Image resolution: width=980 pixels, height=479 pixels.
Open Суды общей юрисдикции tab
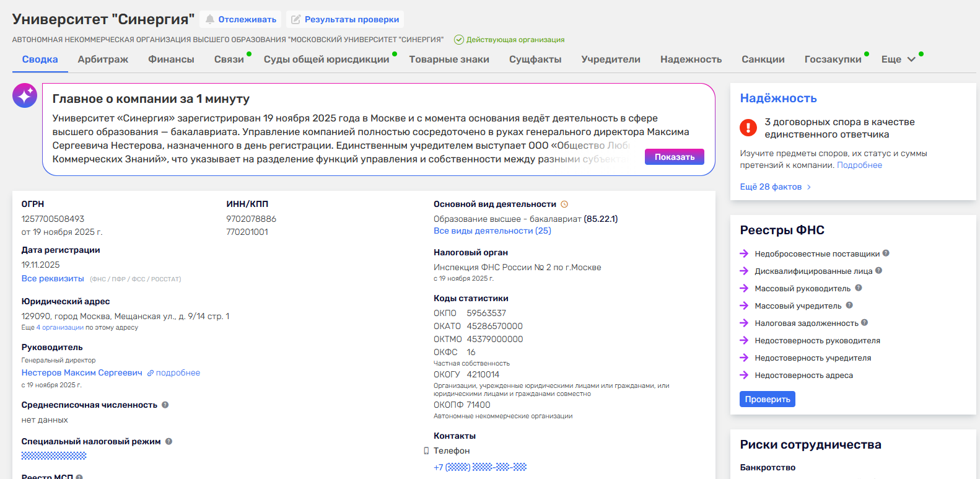point(326,59)
